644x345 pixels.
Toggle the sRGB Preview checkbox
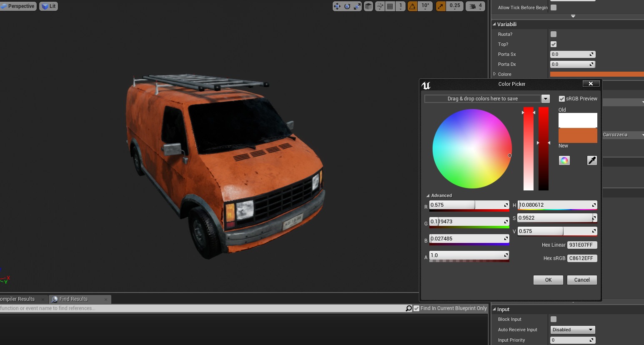[562, 99]
